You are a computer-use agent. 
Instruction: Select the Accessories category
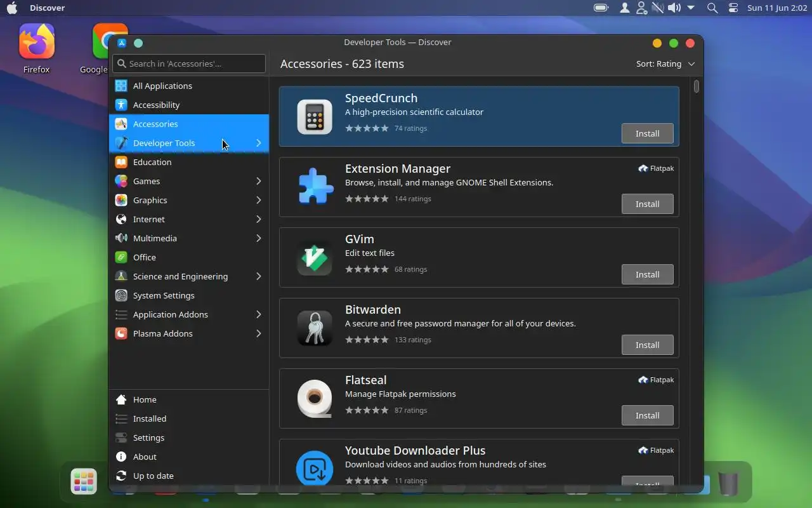click(x=189, y=124)
